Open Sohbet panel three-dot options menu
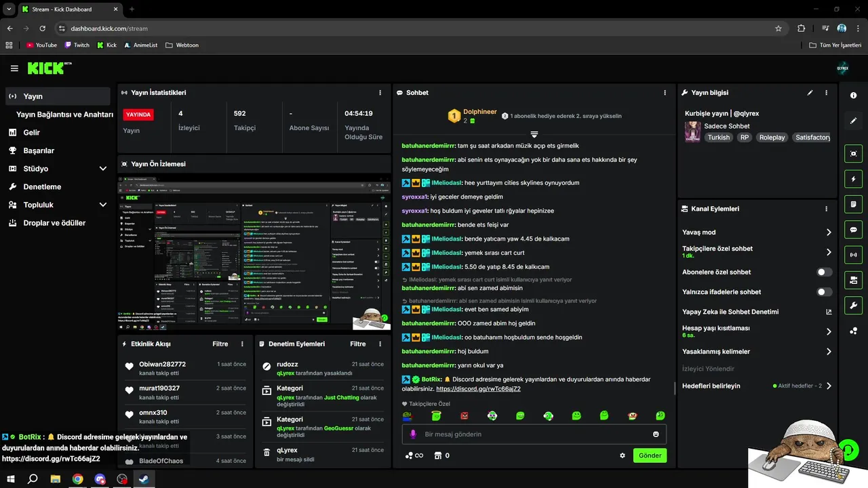868x488 pixels. pyautogui.click(x=665, y=93)
